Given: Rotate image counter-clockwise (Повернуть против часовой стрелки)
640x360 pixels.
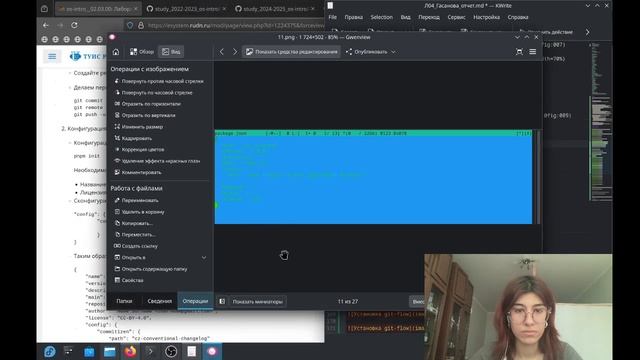Looking at the screenshot, I should 159,81.
